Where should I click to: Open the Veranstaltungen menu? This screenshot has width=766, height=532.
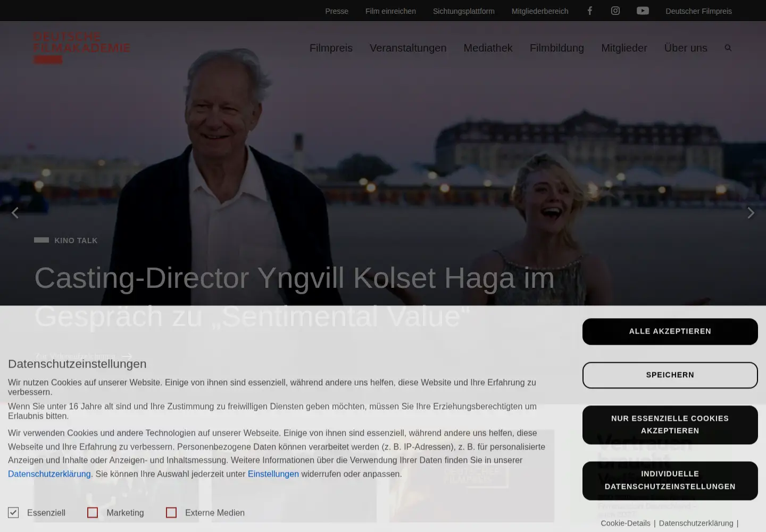[408, 48]
